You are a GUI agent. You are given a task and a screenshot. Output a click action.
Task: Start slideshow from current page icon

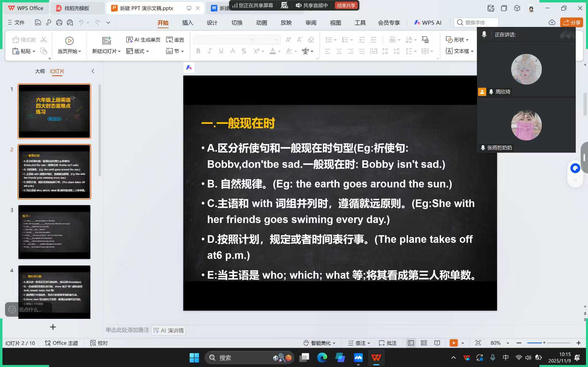click(x=69, y=41)
